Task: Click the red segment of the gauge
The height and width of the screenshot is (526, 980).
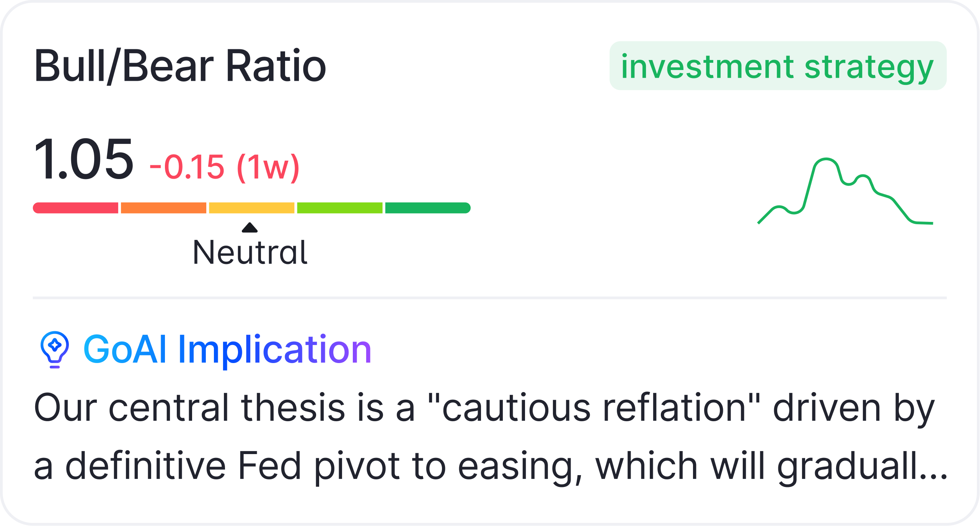Action: 76,208
